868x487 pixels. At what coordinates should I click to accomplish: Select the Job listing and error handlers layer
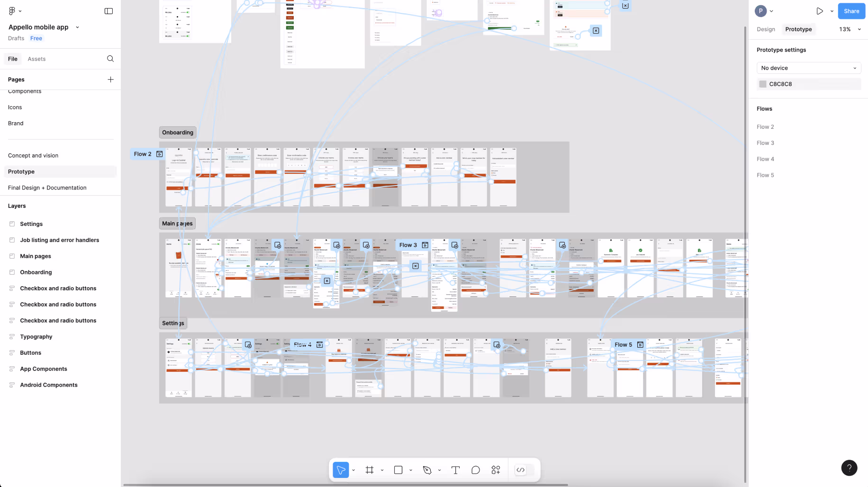point(60,240)
